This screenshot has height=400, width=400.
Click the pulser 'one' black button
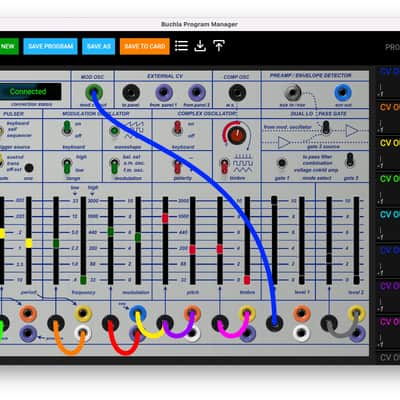[29, 168]
